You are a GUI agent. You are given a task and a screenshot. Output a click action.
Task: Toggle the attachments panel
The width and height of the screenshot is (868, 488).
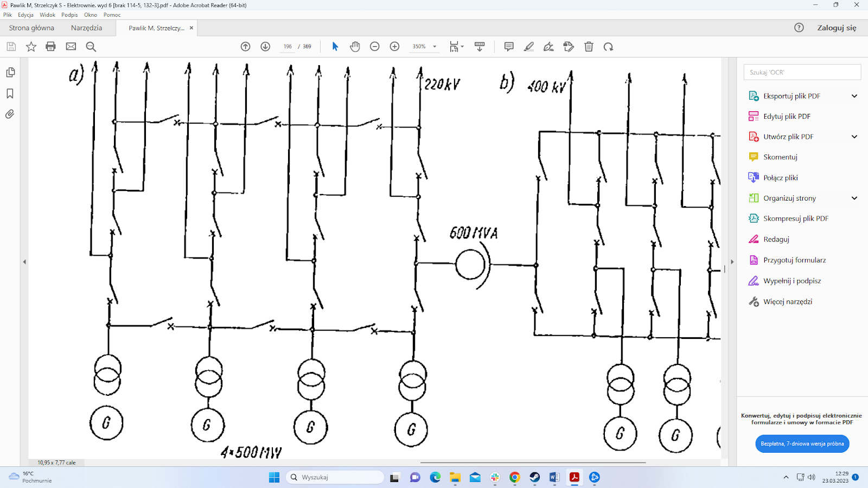10,114
